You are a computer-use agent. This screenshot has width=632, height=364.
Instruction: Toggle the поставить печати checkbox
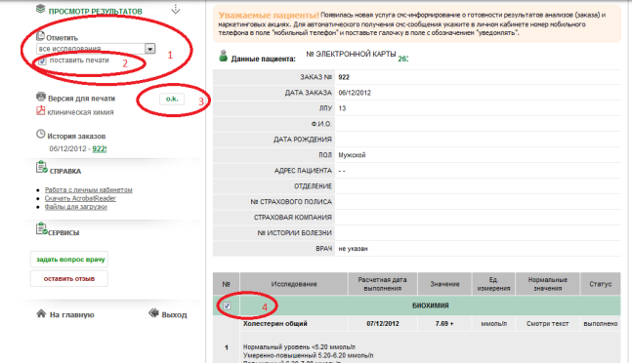42,61
